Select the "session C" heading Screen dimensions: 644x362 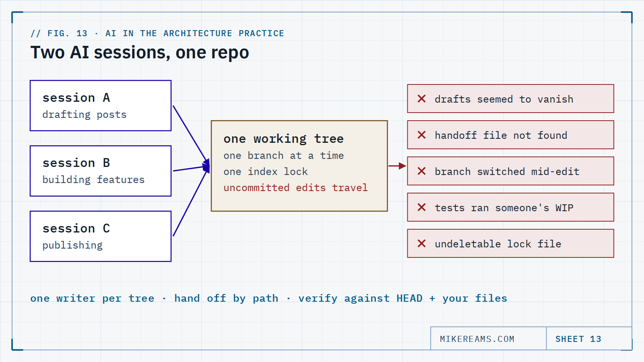click(x=76, y=228)
